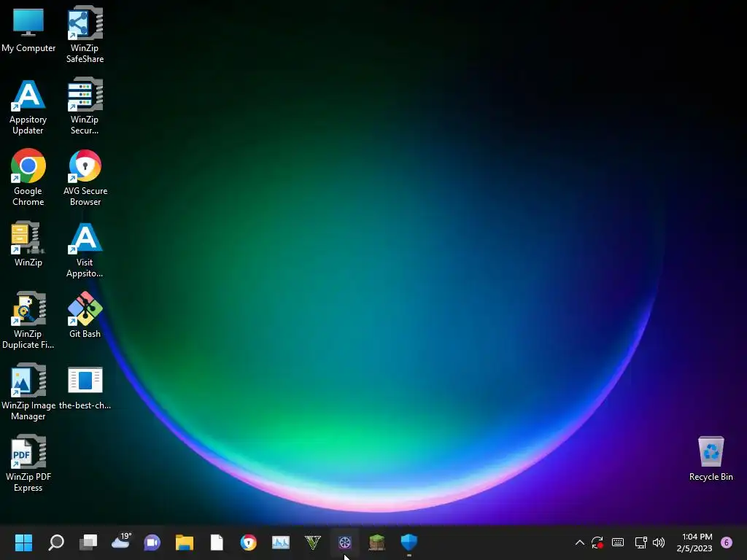Viewport: 747px width, 560px height.
Task: Click the Visit Appsito... shortcut icon
Action: 85,250
